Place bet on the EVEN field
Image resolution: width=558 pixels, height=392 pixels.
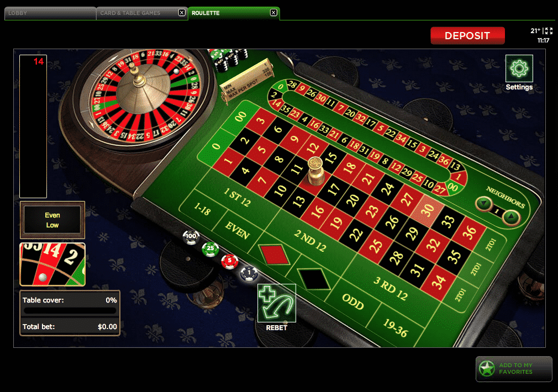[x=238, y=230]
